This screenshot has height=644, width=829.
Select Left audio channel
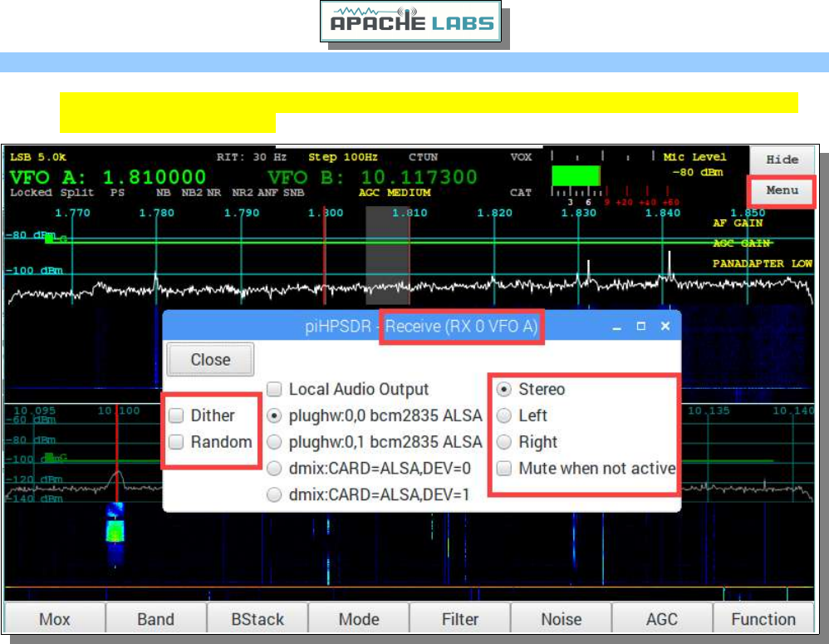[x=504, y=415]
